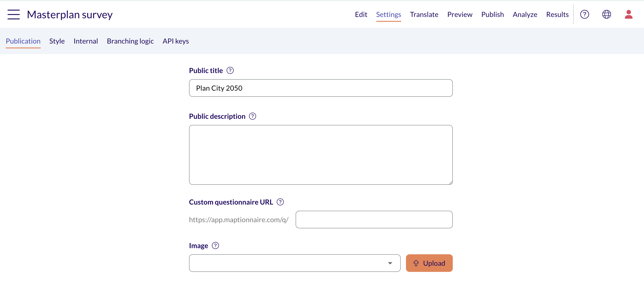Image resolution: width=644 pixels, height=282 pixels.
Task: Go to the Edit section
Action: pos(361,15)
